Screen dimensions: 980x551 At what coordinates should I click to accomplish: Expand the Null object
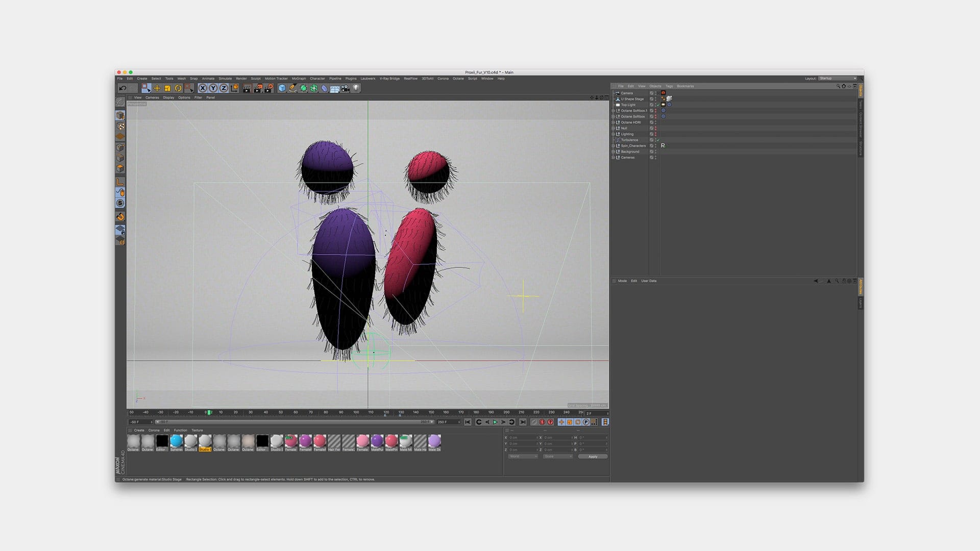pos(614,128)
